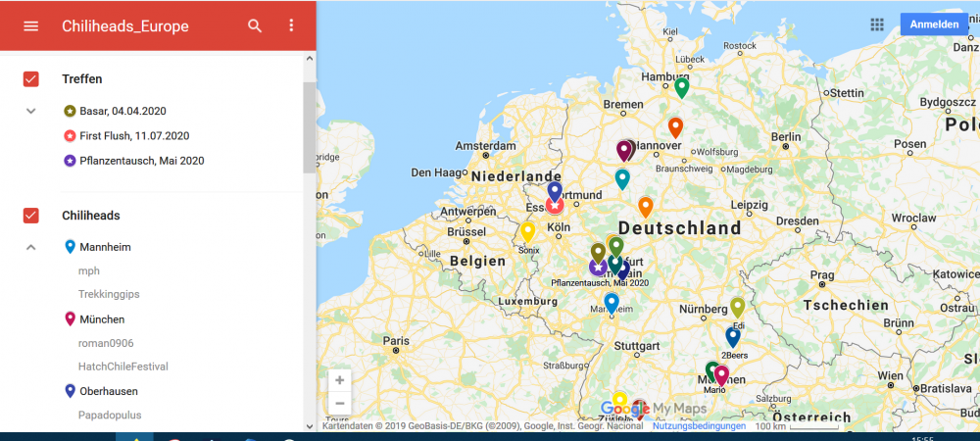Zoom in with the plus button

tap(339, 380)
